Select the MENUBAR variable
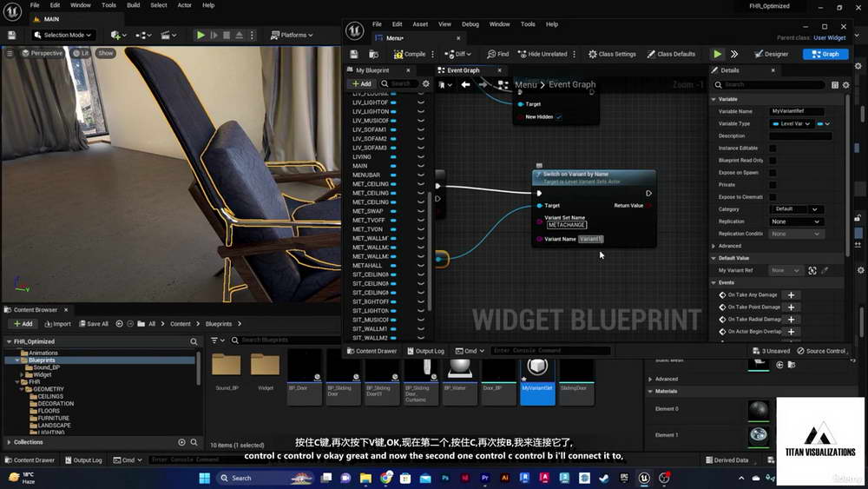Screen dimensions: 868x489 pos(366,175)
